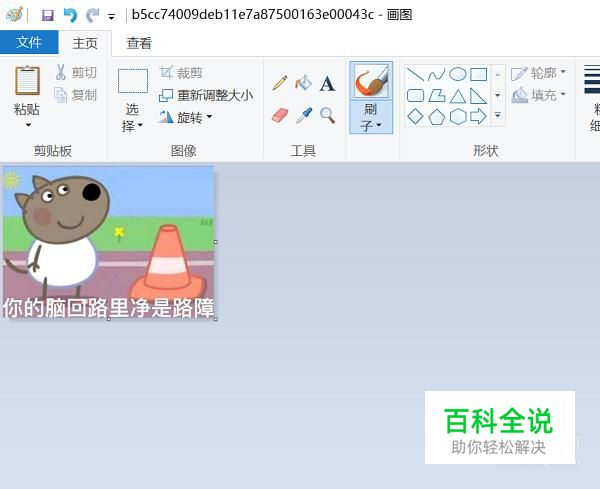Pick the straight Line shape
The height and width of the screenshot is (489, 600).
coord(415,74)
